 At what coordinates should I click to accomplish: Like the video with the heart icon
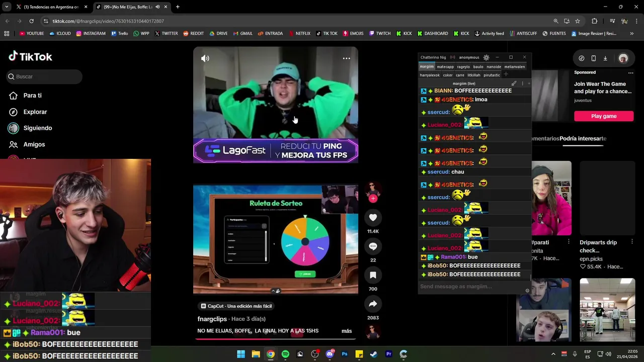pos(373,218)
